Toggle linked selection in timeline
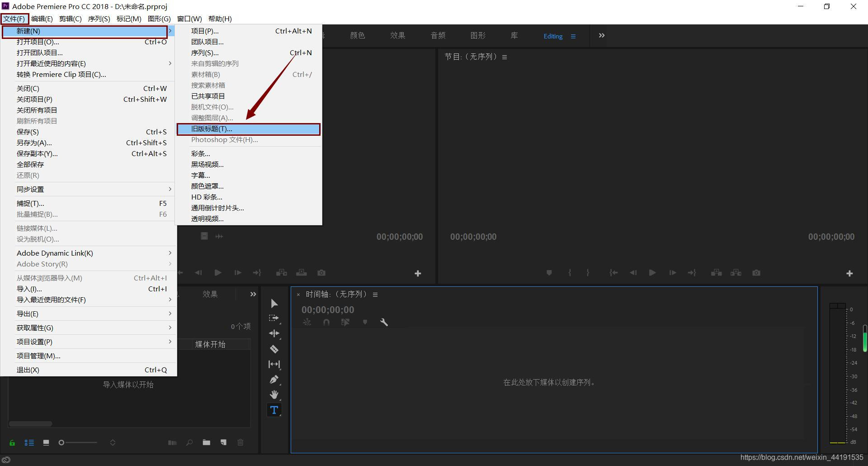 click(x=345, y=322)
